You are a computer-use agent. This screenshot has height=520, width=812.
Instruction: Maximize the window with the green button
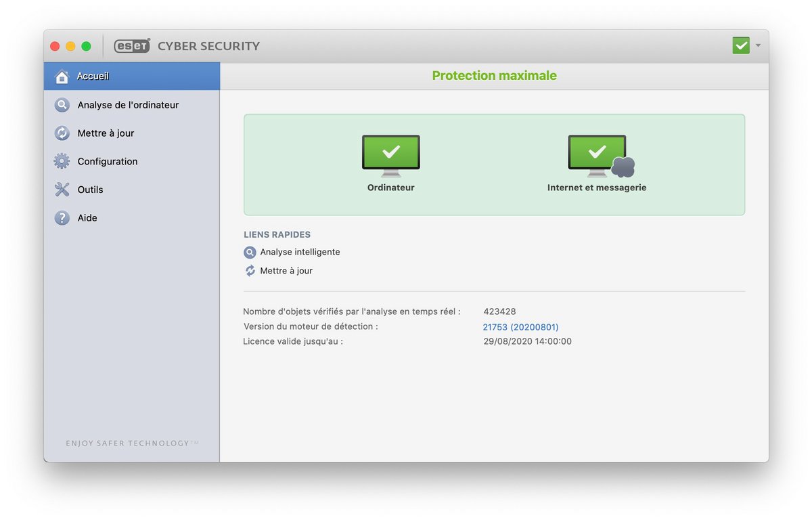(x=86, y=46)
